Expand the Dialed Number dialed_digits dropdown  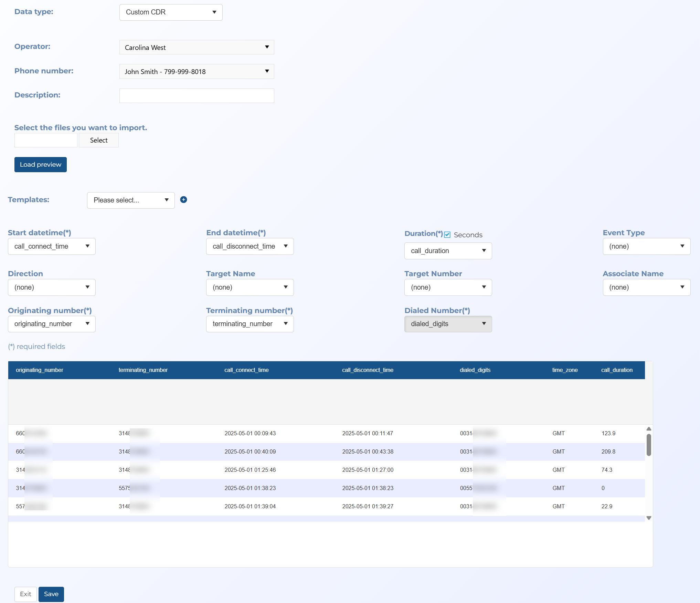448,324
